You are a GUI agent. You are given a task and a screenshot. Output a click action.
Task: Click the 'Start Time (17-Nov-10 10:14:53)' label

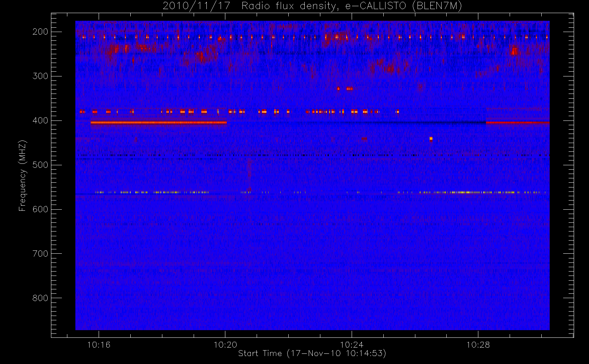(312, 353)
